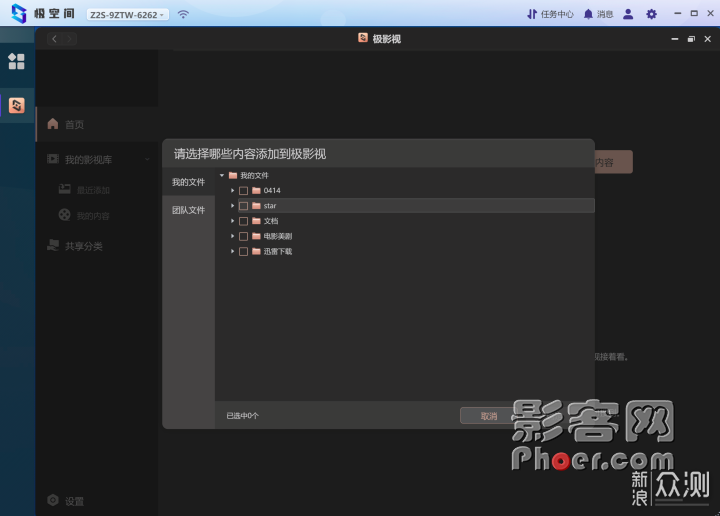Click the 极影视 app icon in the left dock
Screen dimensions: 720x516
(x=17, y=106)
